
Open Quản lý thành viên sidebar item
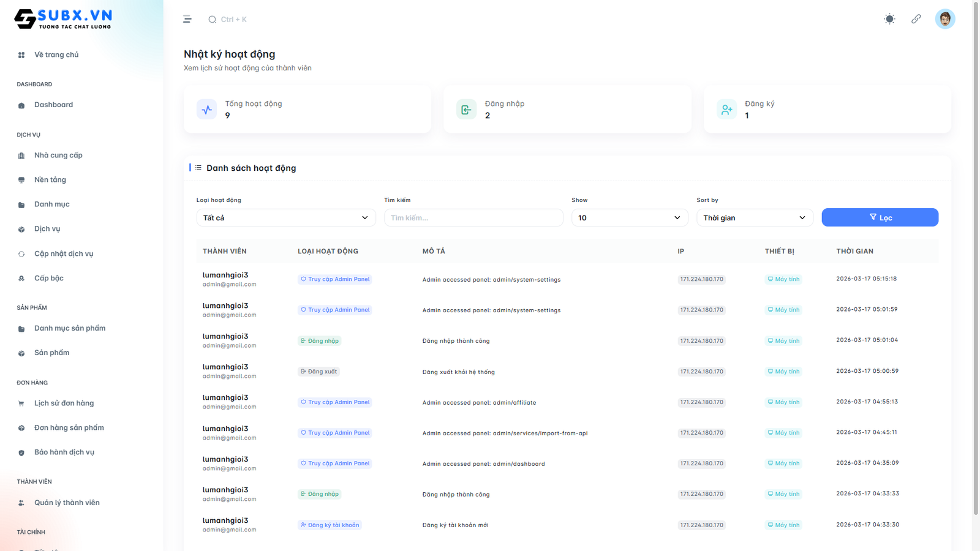tap(67, 503)
